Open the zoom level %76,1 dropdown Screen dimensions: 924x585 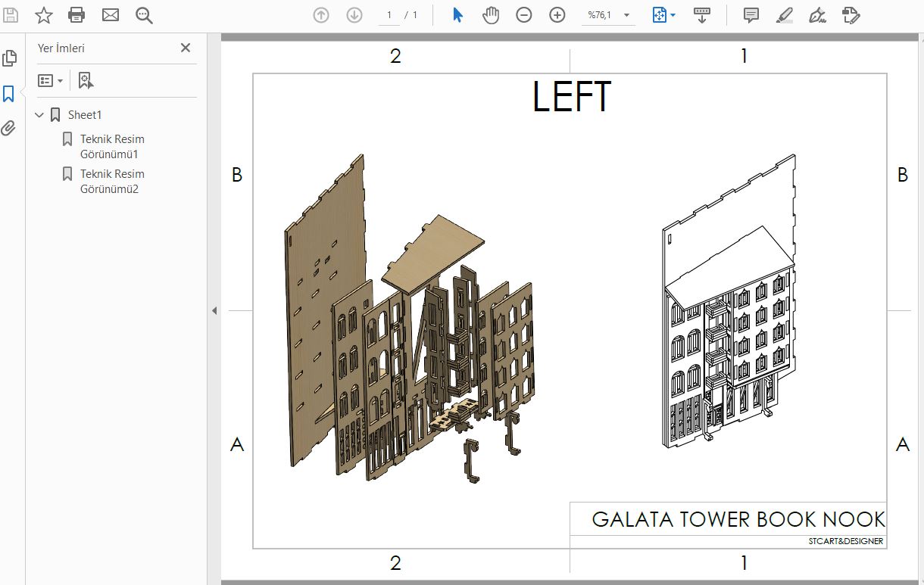coord(626,15)
